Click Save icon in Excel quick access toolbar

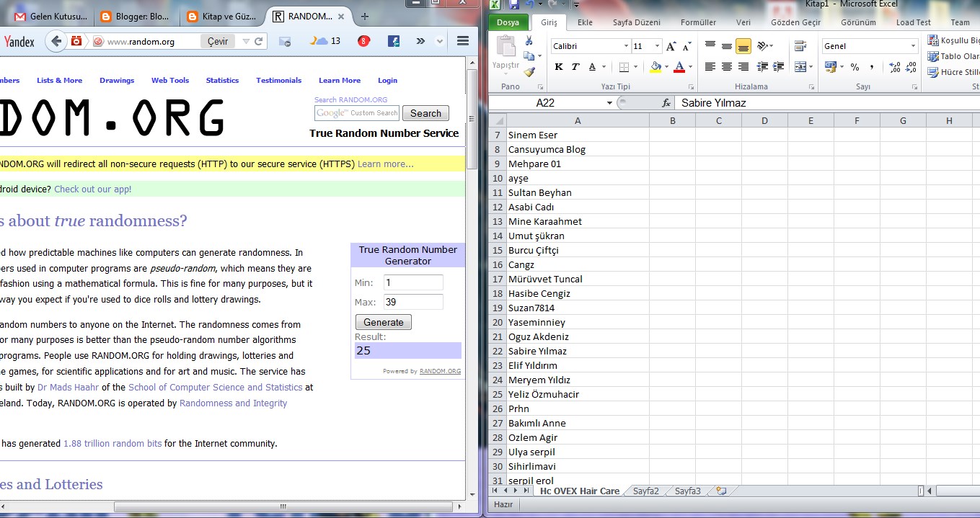pos(514,5)
